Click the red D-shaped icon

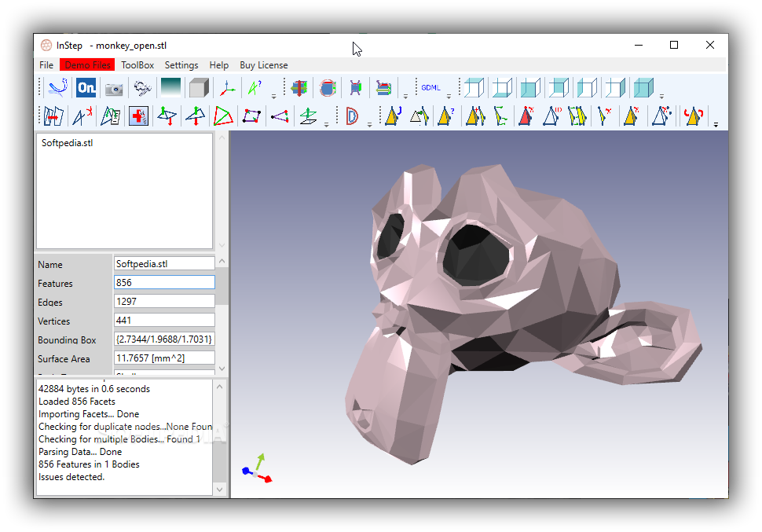[x=352, y=116]
